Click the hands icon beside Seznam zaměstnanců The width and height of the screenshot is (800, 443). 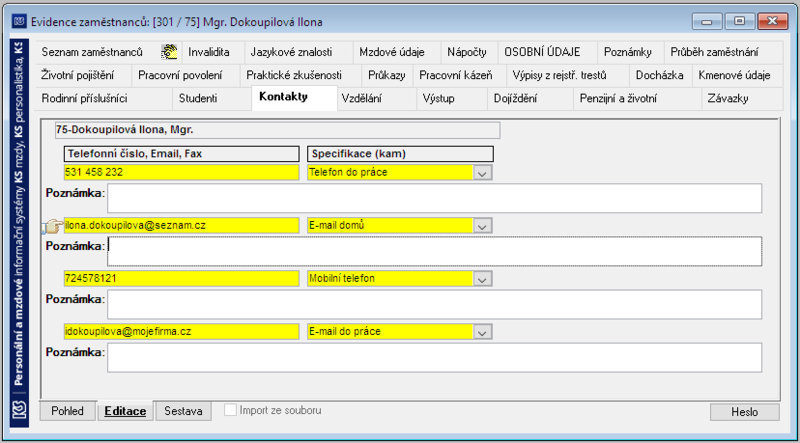coord(169,52)
